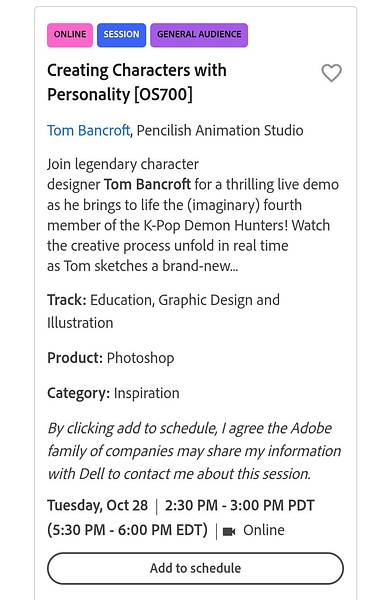Click the Tuesday, Oct 28 date text
This screenshot has height=600, width=391.
point(98,505)
